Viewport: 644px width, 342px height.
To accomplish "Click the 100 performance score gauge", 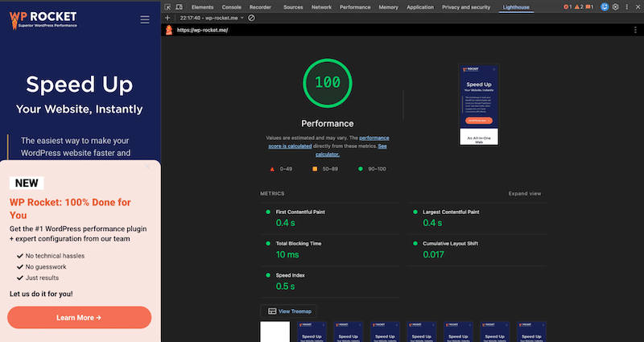I will pyautogui.click(x=328, y=83).
